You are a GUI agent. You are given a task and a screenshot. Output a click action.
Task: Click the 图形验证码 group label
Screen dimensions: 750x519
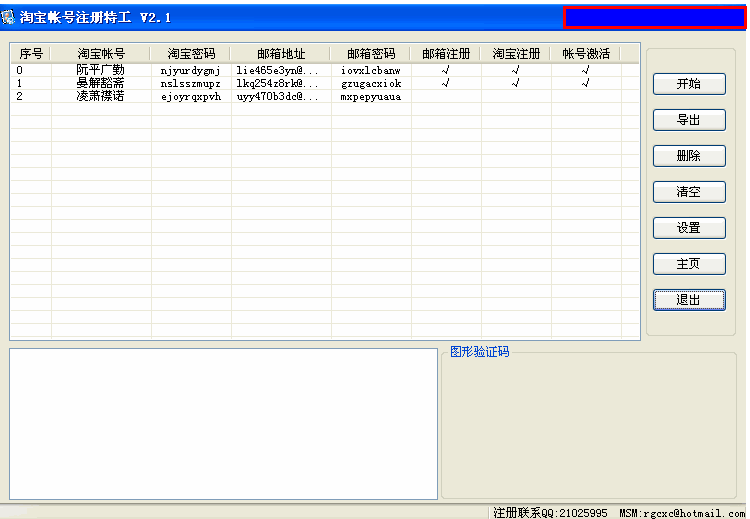(x=479, y=352)
